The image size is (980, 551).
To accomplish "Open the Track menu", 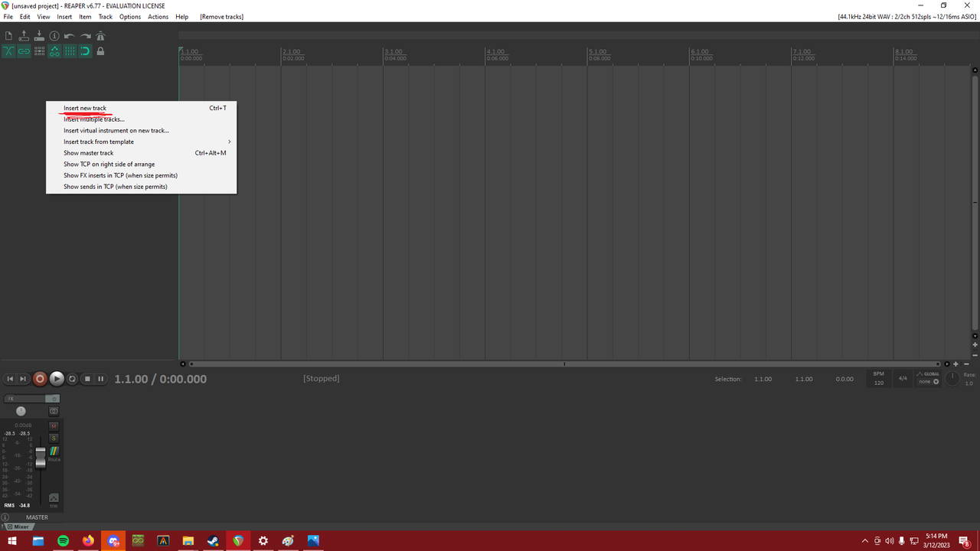I will tap(105, 17).
